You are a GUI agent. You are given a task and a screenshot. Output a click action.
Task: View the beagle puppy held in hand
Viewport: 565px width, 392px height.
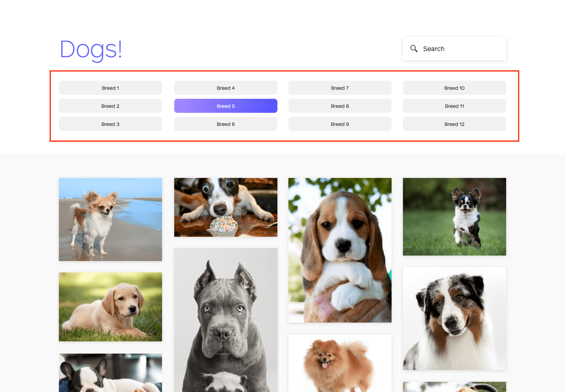(x=340, y=250)
